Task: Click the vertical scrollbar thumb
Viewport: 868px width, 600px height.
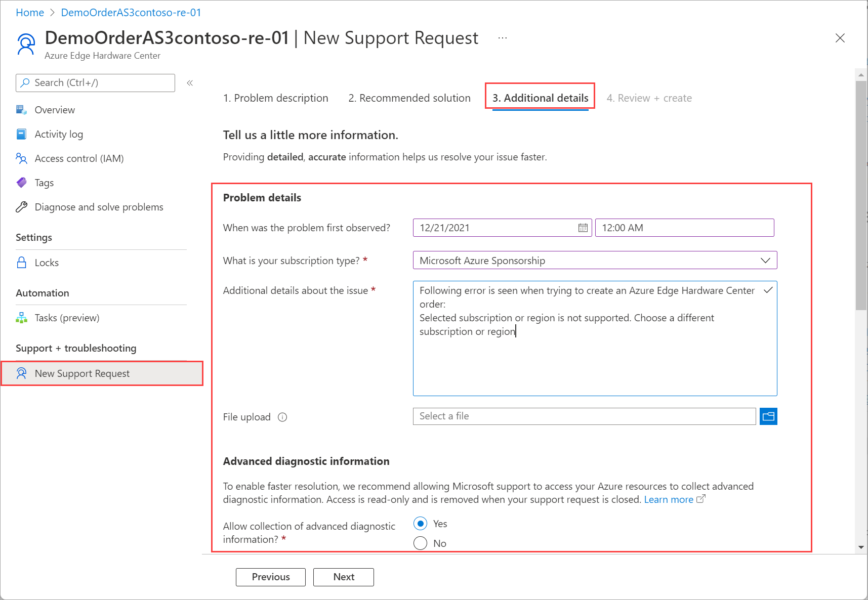Action: (861, 195)
